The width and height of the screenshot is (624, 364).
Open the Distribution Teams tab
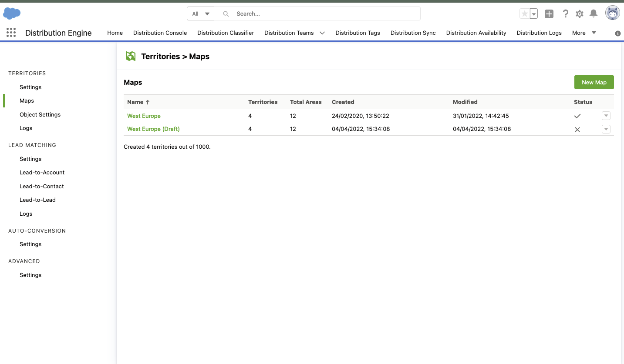(x=289, y=33)
